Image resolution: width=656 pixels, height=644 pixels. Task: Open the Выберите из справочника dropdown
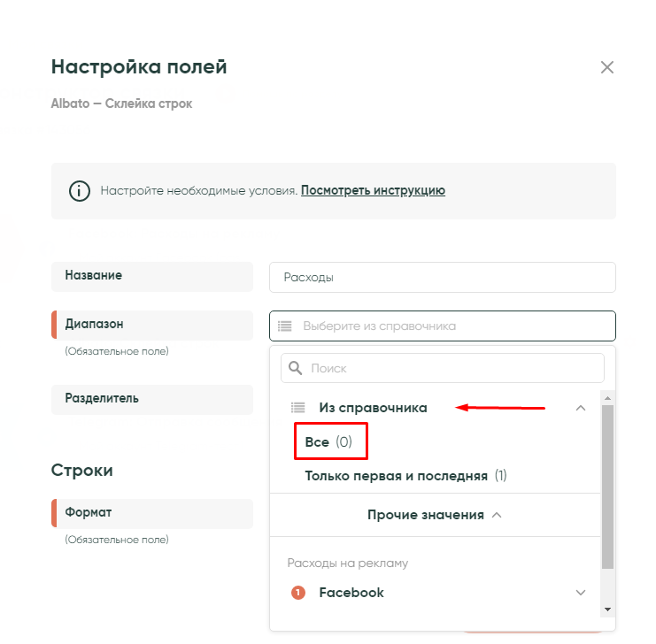tap(442, 326)
